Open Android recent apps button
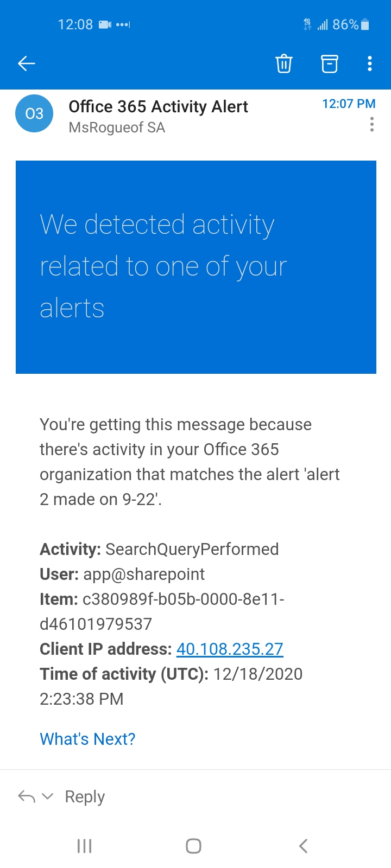Screen dimensions: 391x868 (x=84, y=846)
